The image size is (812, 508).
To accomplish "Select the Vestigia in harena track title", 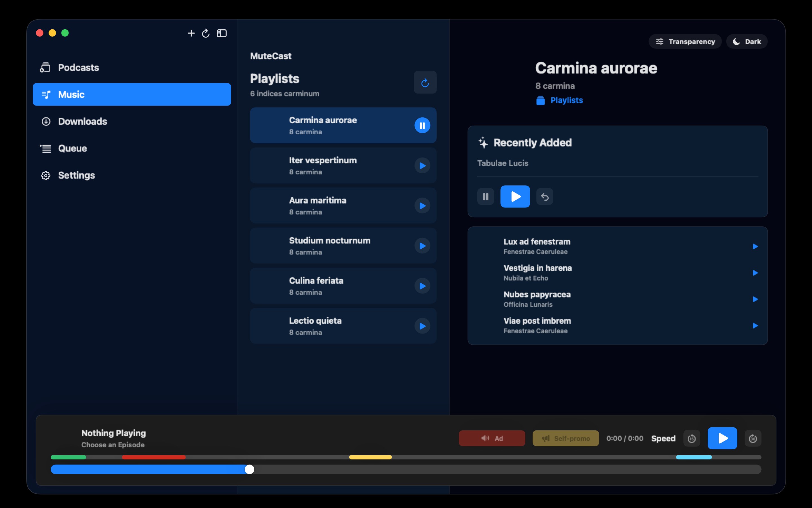I will pyautogui.click(x=538, y=268).
